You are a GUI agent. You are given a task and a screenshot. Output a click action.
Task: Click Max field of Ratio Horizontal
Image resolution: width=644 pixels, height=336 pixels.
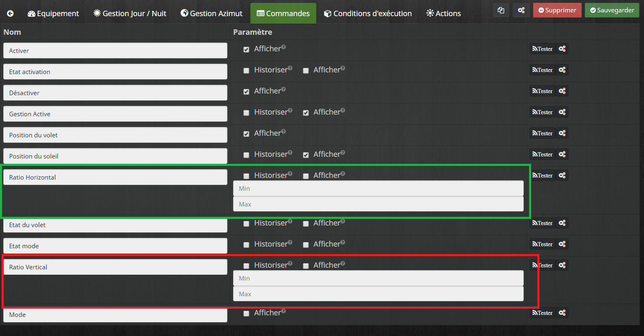click(x=378, y=204)
